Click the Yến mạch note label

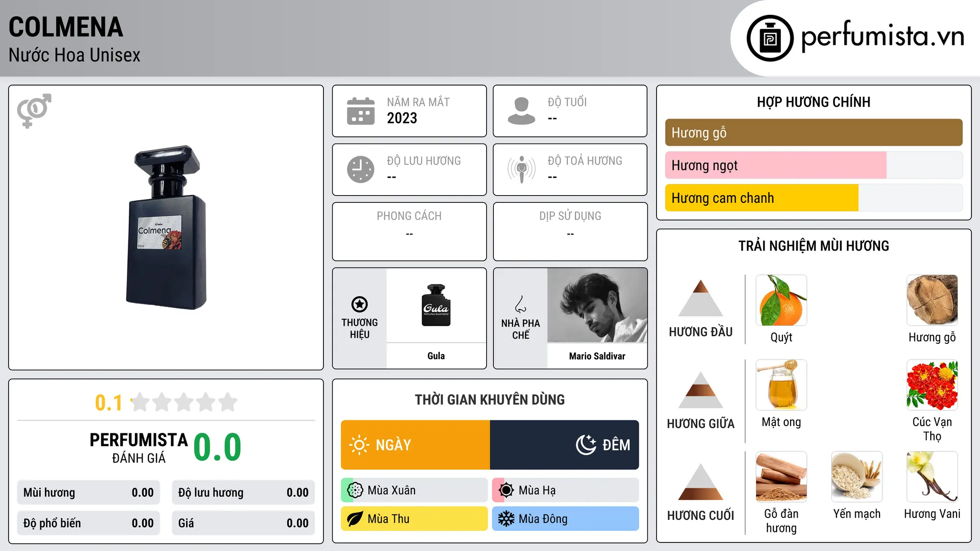coord(857,514)
